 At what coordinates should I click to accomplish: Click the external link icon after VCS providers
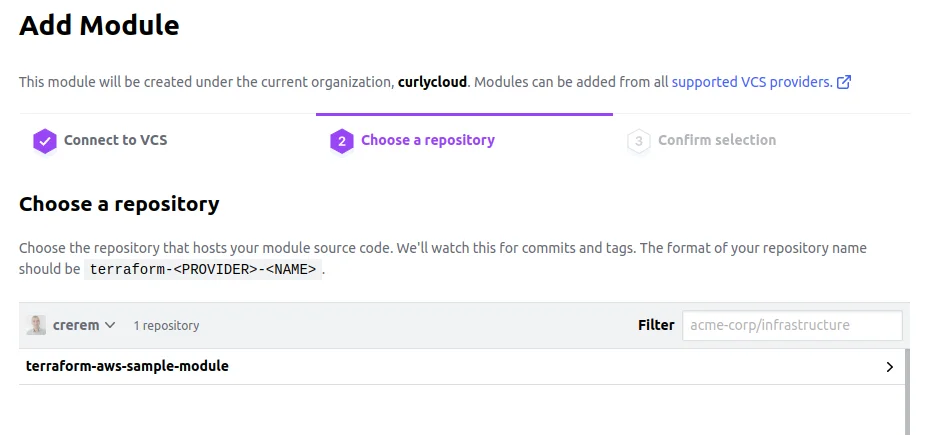[844, 82]
